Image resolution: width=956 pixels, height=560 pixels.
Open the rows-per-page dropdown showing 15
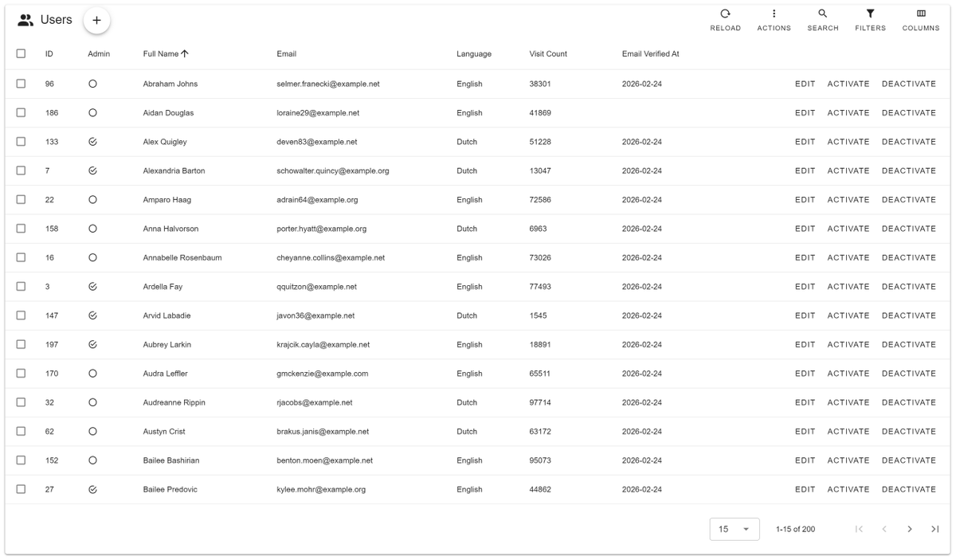(735, 530)
